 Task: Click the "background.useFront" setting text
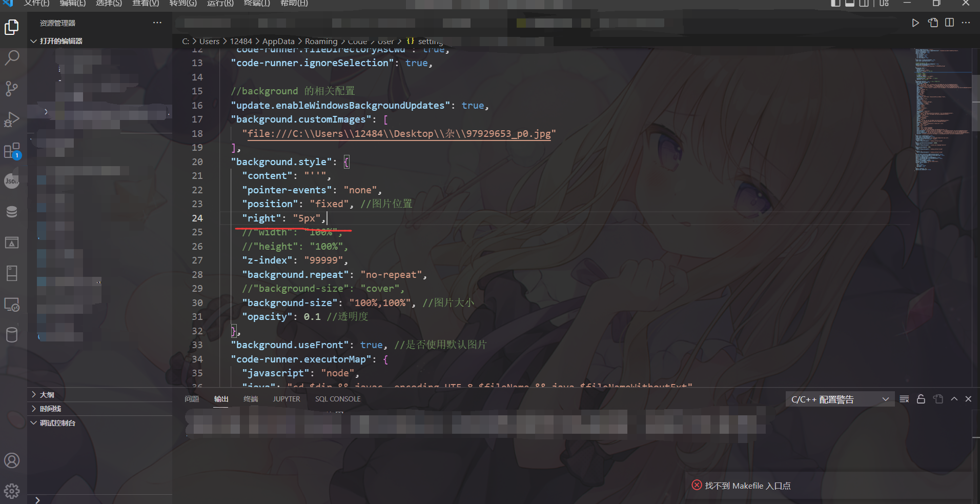coord(290,345)
